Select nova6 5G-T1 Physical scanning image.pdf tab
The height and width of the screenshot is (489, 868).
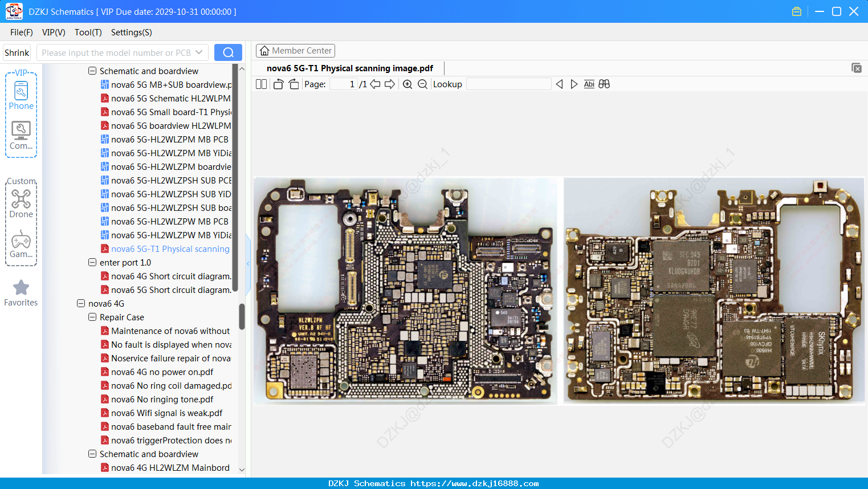349,68
